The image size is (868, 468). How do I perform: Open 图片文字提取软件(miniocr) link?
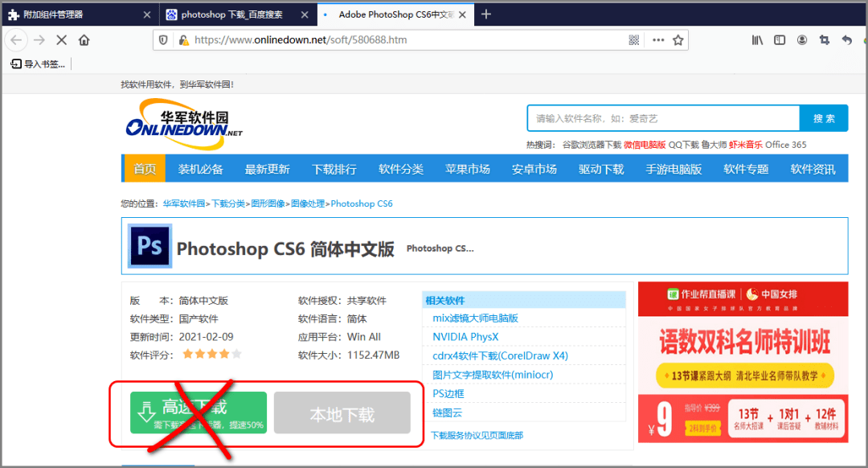click(493, 375)
